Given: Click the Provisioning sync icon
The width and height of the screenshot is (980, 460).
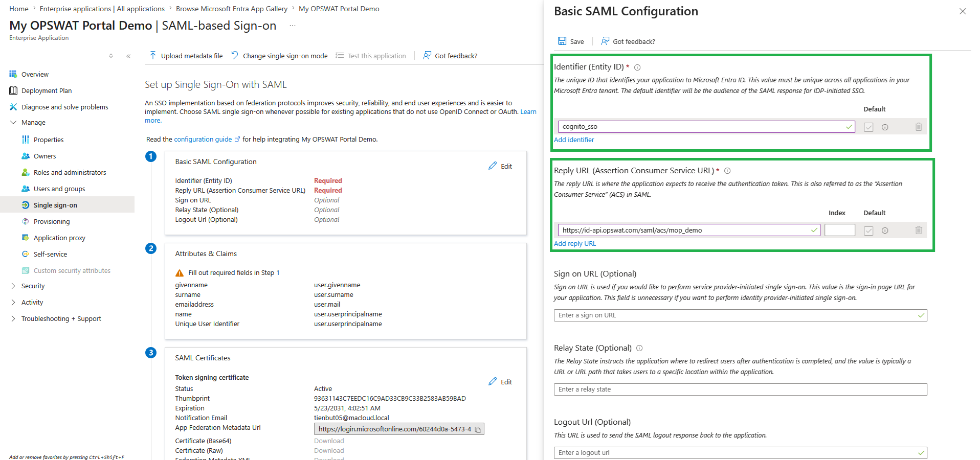Looking at the screenshot, I should (x=26, y=221).
